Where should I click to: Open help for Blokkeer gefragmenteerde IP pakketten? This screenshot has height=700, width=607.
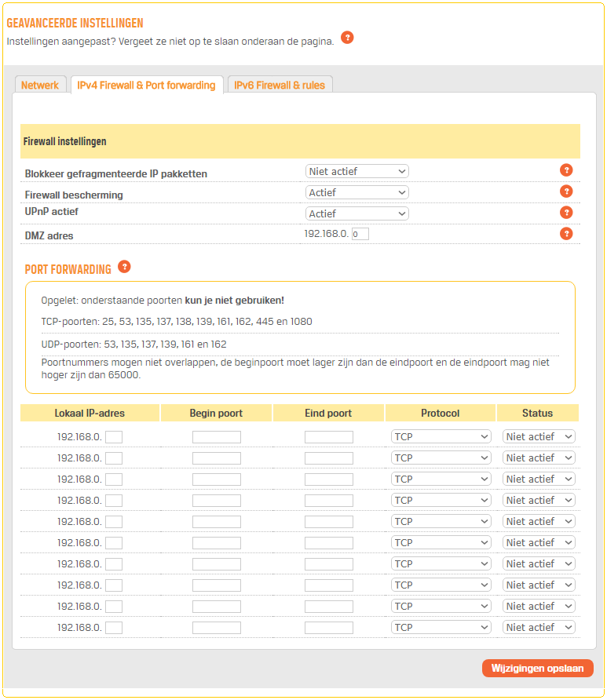(x=565, y=170)
